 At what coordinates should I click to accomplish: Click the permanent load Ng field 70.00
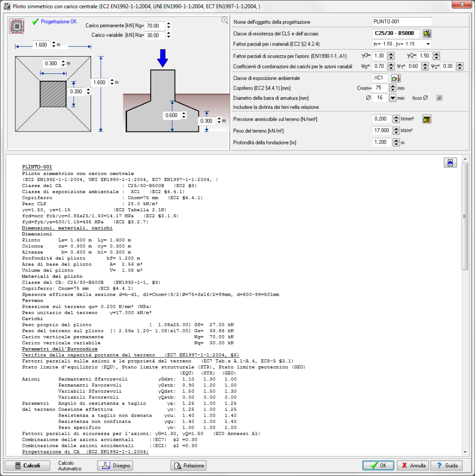click(x=155, y=26)
